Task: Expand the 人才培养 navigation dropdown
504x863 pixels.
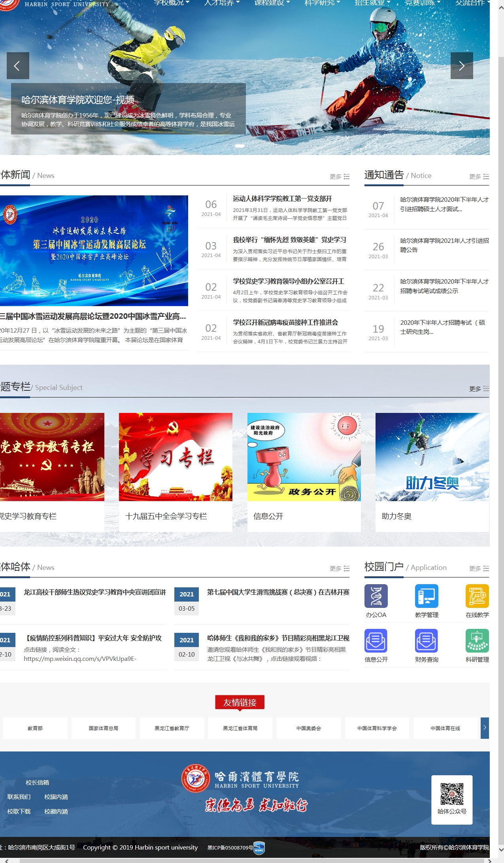Action: pyautogui.click(x=222, y=3)
